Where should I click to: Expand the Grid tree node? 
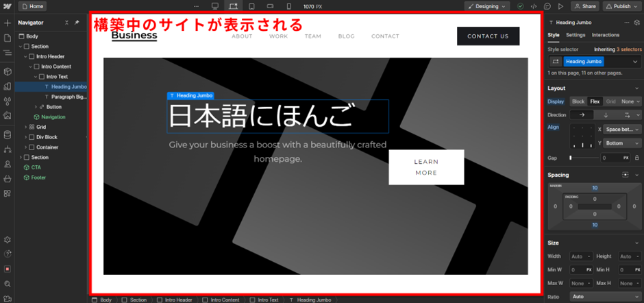coord(25,127)
